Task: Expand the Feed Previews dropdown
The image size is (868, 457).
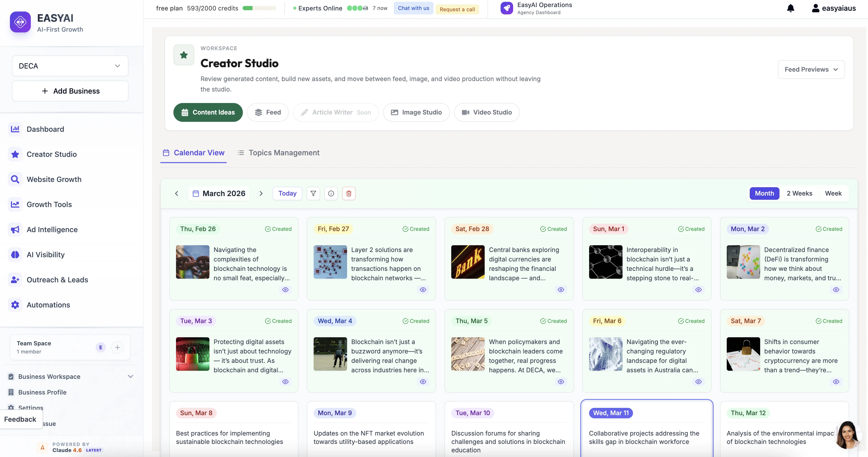Action: pos(811,69)
